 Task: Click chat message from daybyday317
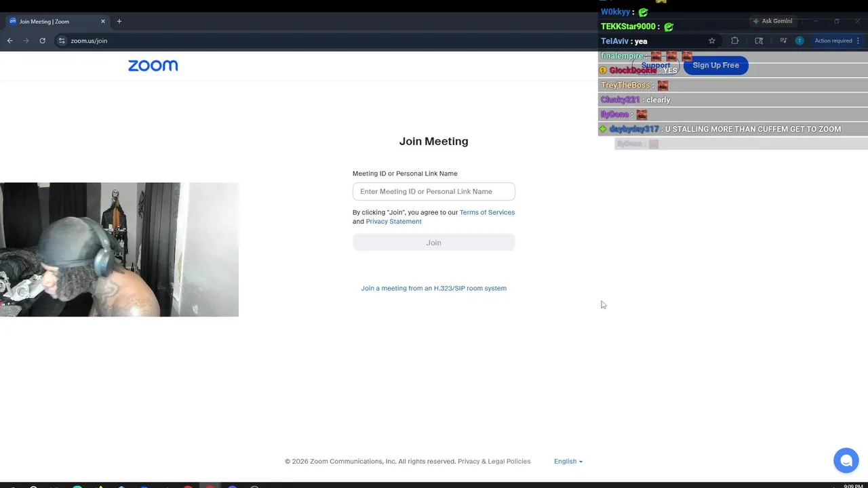click(732, 129)
